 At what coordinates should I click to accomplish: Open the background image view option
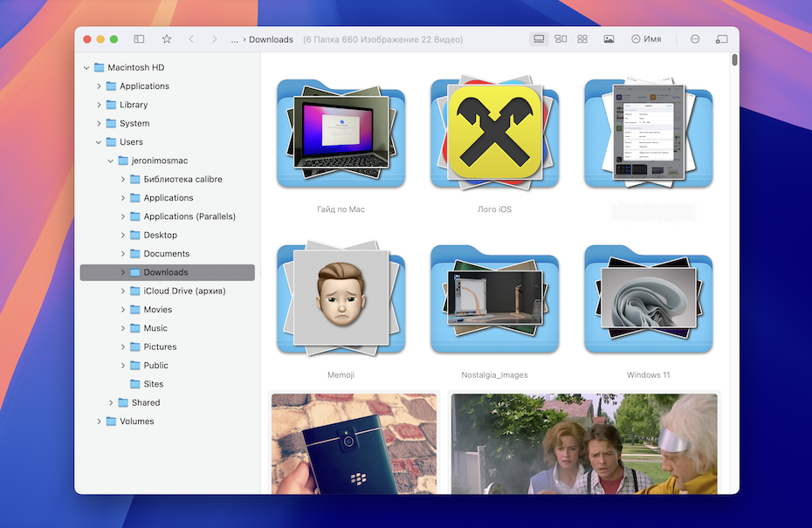[609, 38]
